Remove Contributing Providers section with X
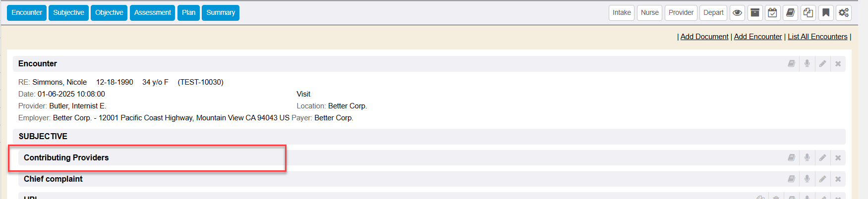Screen dimensions: 868x199 click(x=838, y=158)
